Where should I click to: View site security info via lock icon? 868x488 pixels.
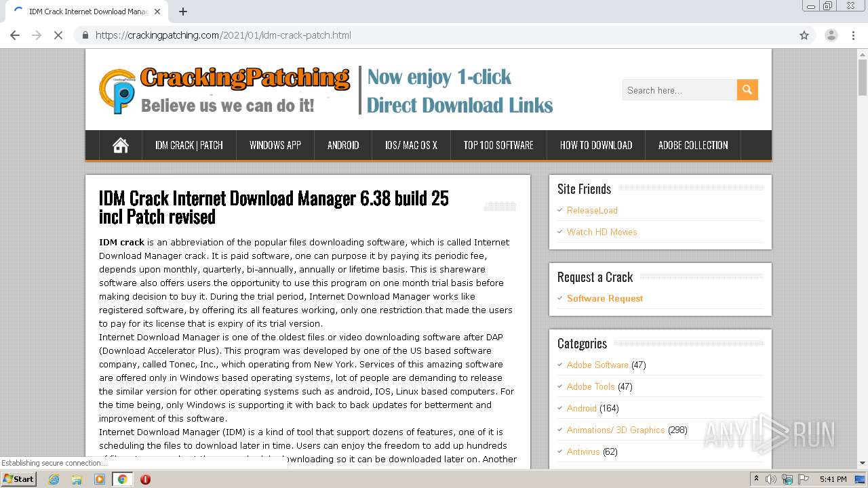85,35
